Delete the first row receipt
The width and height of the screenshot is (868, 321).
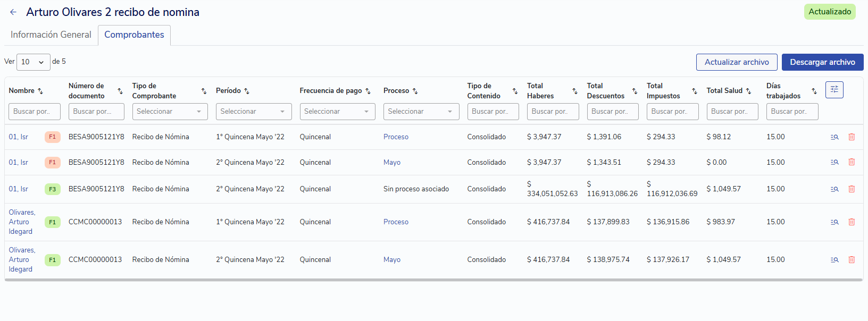tap(852, 137)
